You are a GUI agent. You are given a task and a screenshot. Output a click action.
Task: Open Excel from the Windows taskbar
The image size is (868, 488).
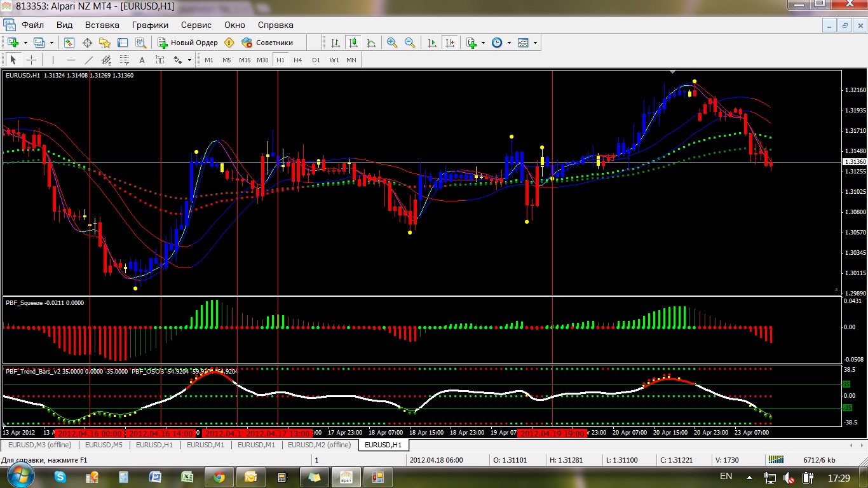point(187,476)
